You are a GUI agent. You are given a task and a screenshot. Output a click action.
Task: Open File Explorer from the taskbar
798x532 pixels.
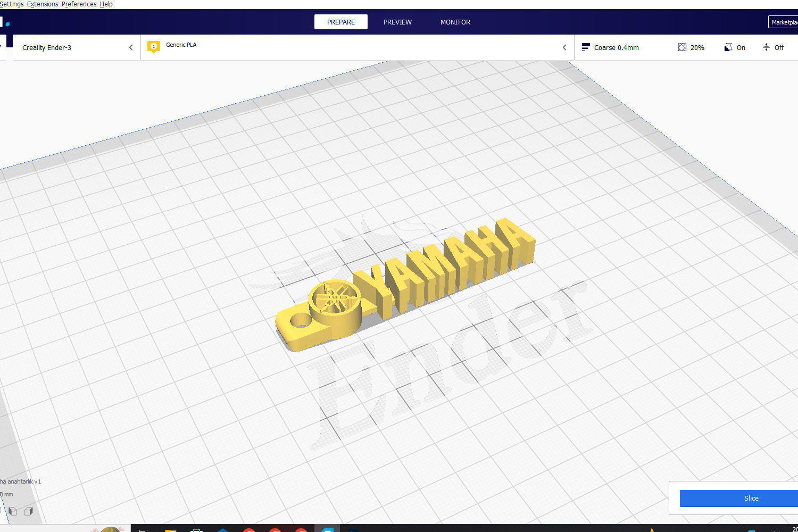(170, 530)
